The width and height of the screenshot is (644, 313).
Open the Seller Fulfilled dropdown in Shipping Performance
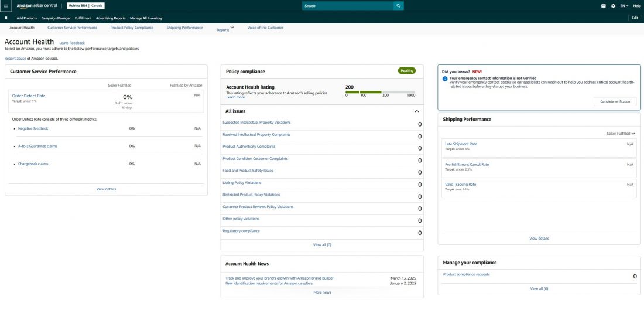tap(621, 134)
